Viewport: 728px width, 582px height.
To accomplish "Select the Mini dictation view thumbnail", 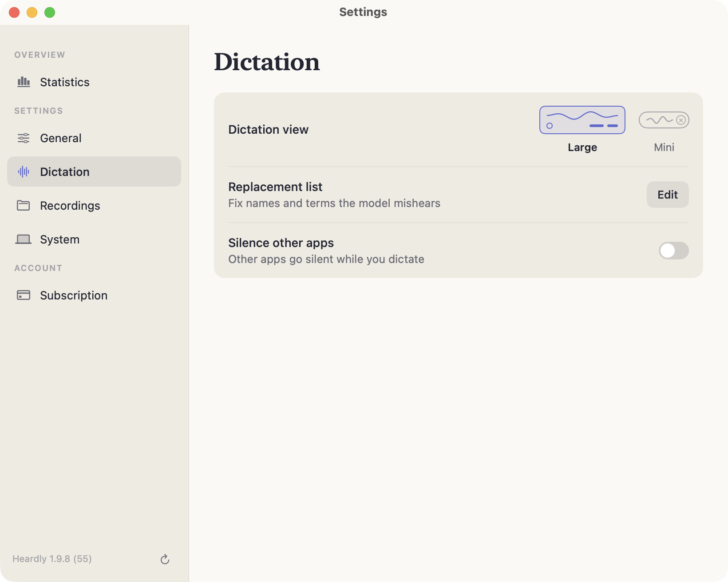I will 664,120.
